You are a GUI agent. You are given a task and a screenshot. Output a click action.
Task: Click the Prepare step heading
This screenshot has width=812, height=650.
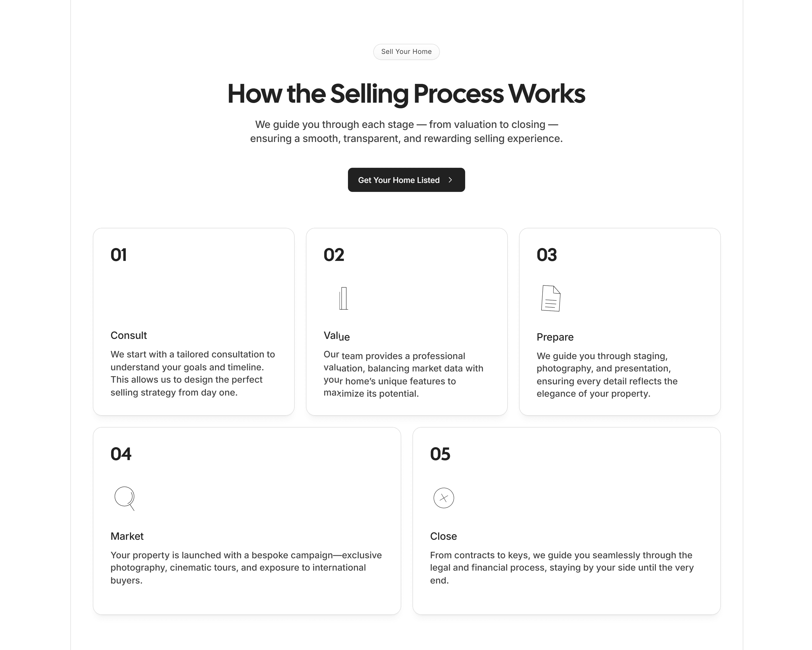click(555, 337)
